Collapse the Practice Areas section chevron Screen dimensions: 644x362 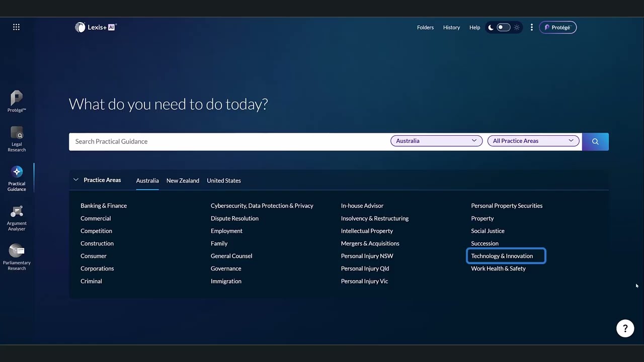pos(76,180)
